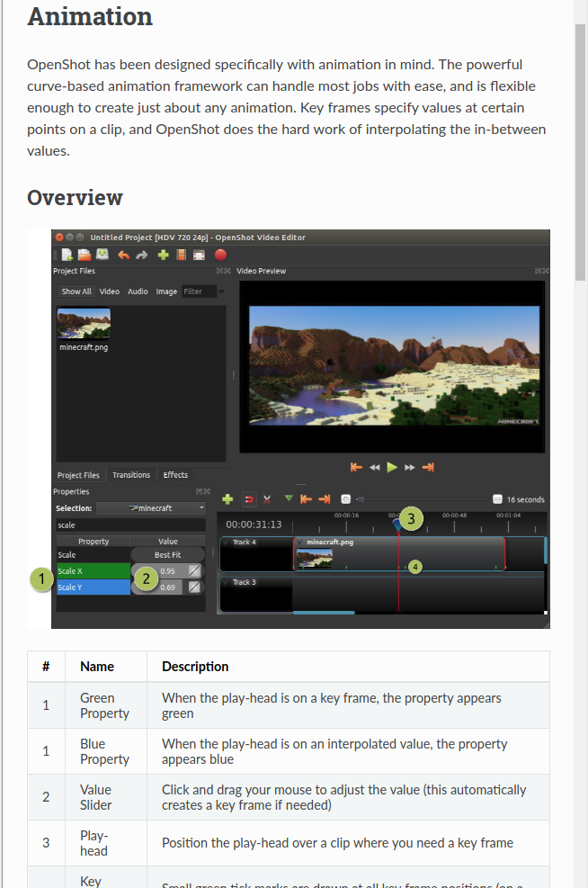
Task: Expand the Track 4 menu arrow
Action: click(x=227, y=542)
